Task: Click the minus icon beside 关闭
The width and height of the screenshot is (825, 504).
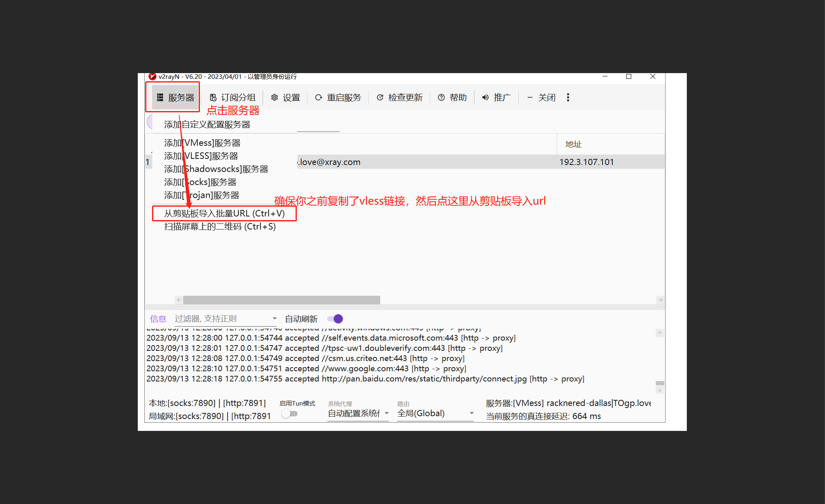Action: 530,98
